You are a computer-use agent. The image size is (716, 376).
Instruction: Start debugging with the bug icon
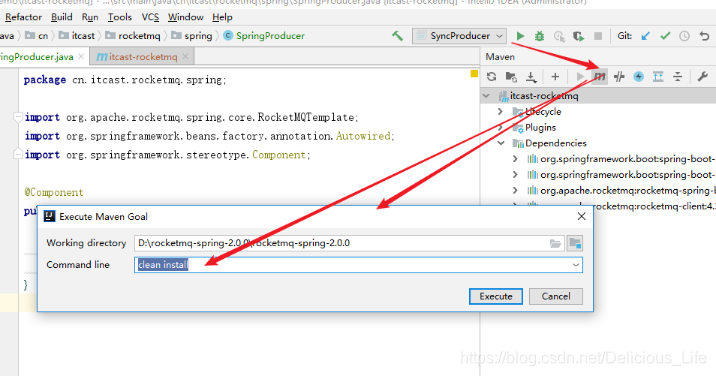coord(539,36)
